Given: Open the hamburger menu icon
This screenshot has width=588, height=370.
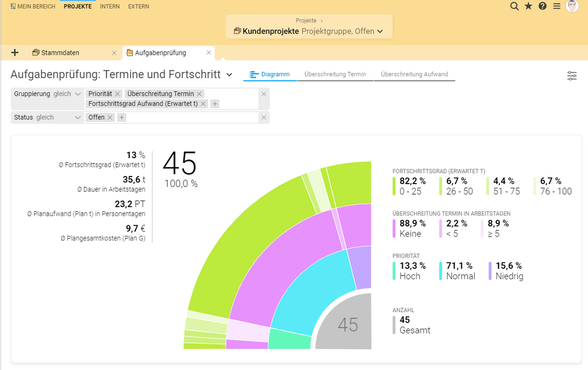Looking at the screenshot, I should coord(557,6).
